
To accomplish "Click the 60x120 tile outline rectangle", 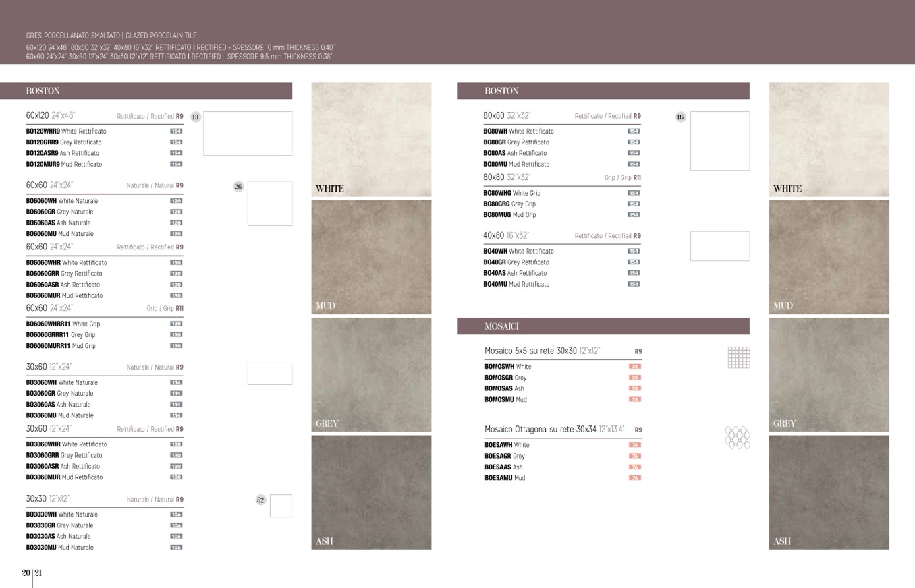I will coord(248,134).
